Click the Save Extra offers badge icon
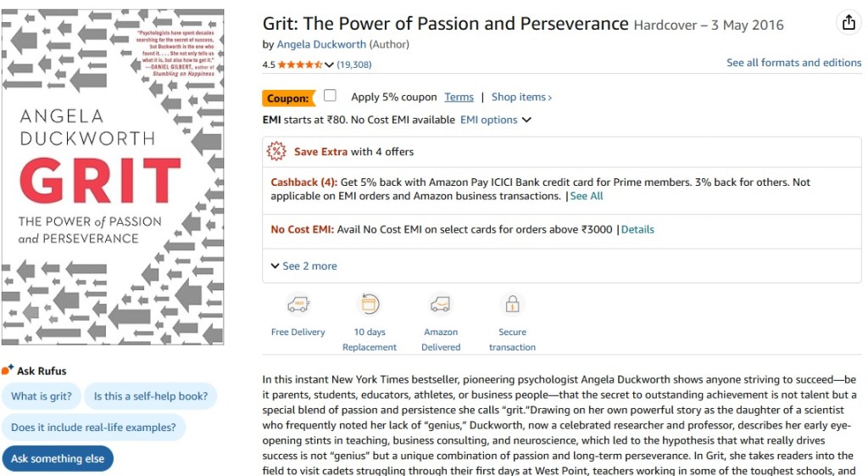The image size is (868, 476). click(276, 152)
